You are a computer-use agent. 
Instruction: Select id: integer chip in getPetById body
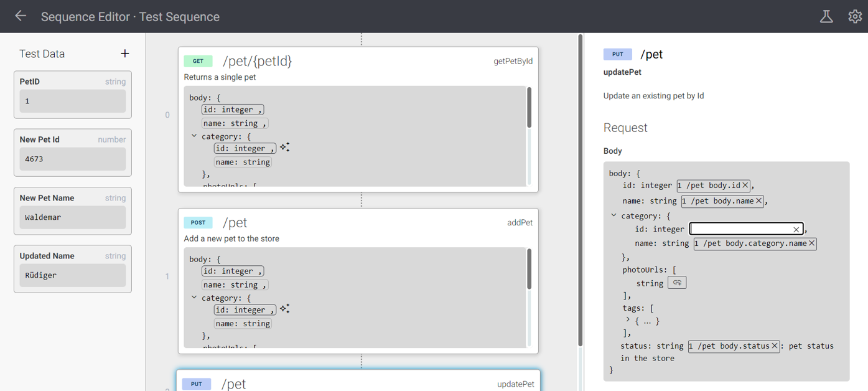tap(233, 110)
